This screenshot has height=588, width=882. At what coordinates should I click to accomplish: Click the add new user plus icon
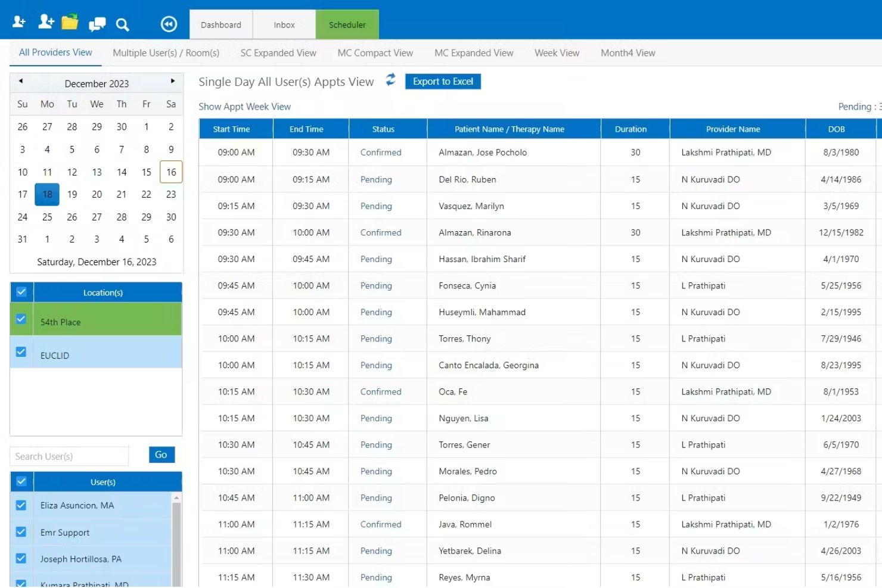[46, 22]
